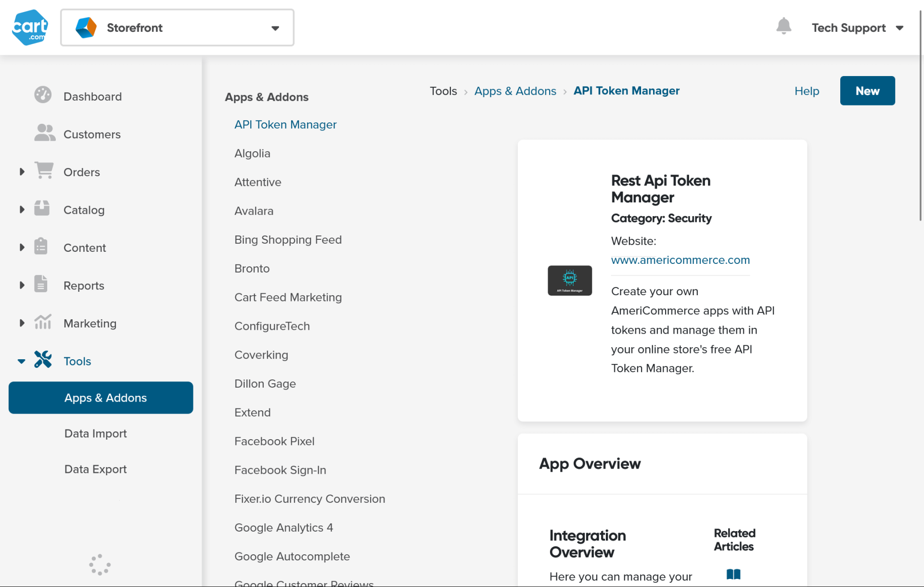
Task: Click Apps & Addons breadcrumb link
Action: [515, 91]
